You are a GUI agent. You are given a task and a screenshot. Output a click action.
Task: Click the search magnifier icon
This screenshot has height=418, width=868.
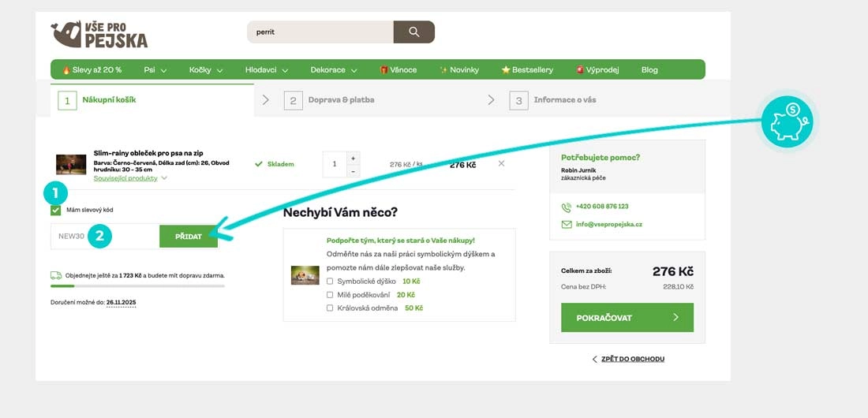[x=413, y=32]
